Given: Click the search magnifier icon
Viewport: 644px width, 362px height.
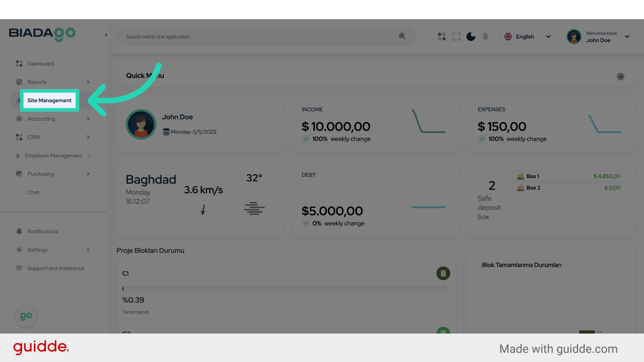Looking at the screenshot, I should point(402,36).
